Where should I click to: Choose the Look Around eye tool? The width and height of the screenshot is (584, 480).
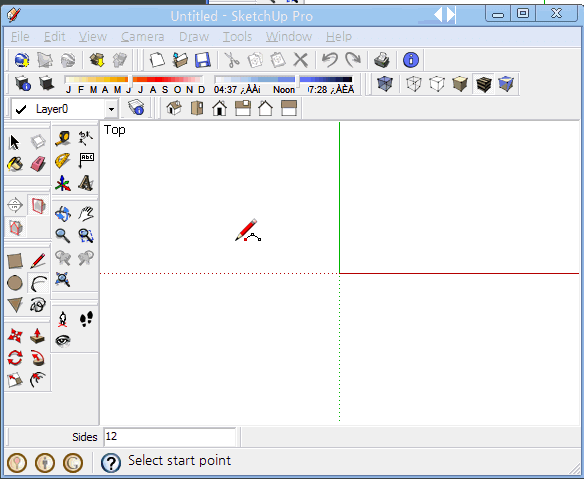[x=63, y=341]
